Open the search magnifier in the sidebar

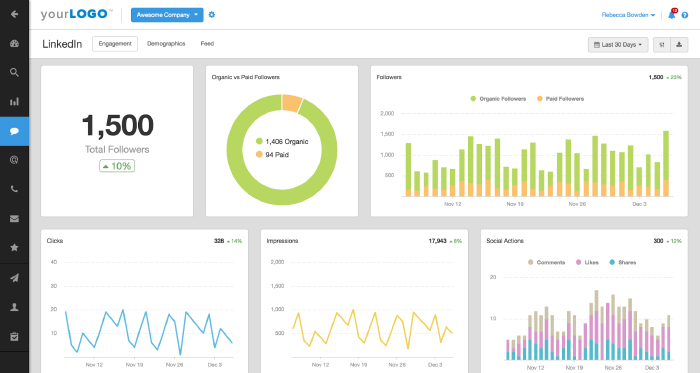14,72
